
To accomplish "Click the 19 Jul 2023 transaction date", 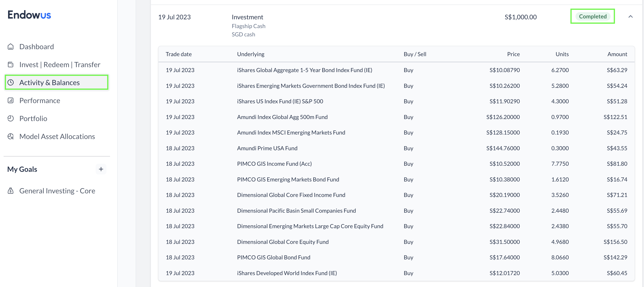I will (174, 17).
